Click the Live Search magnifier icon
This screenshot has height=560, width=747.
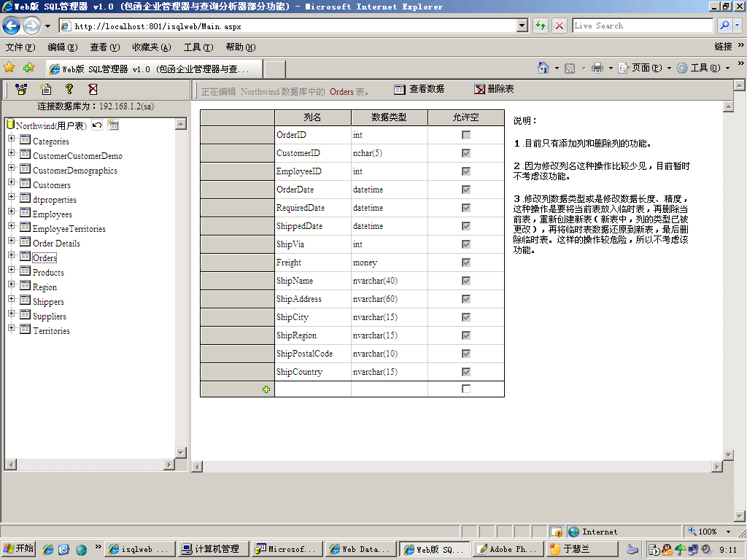[724, 26]
